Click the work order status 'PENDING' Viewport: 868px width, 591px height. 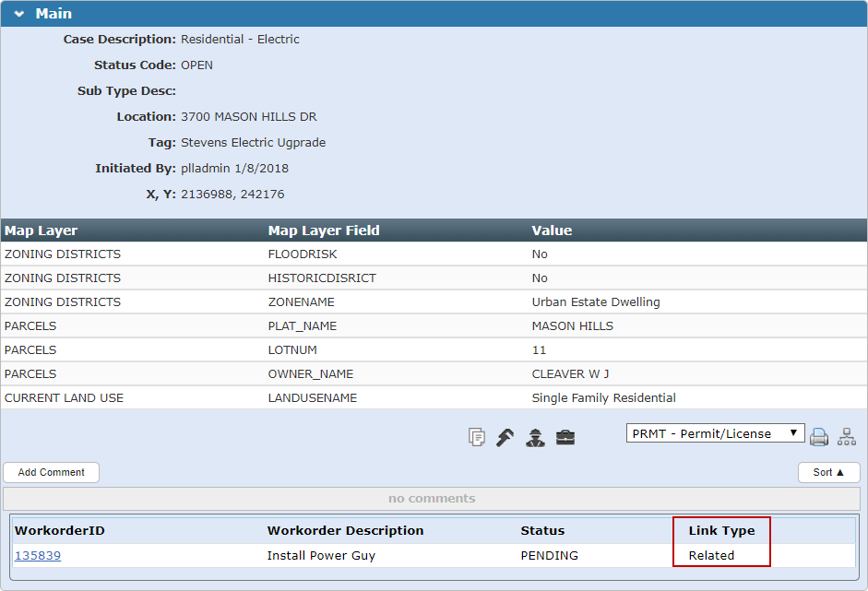click(x=550, y=556)
